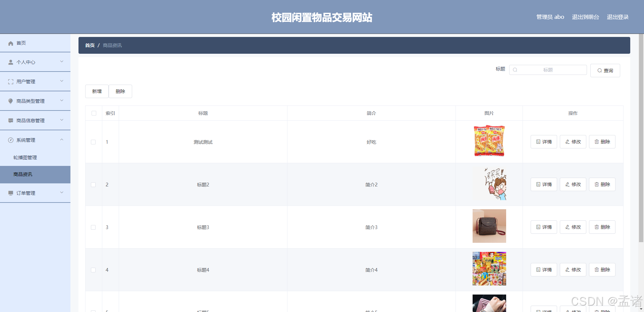Image resolution: width=644 pixels, height=312 pixels.
Task: Click the 新增 button
Action: [97, 91]
